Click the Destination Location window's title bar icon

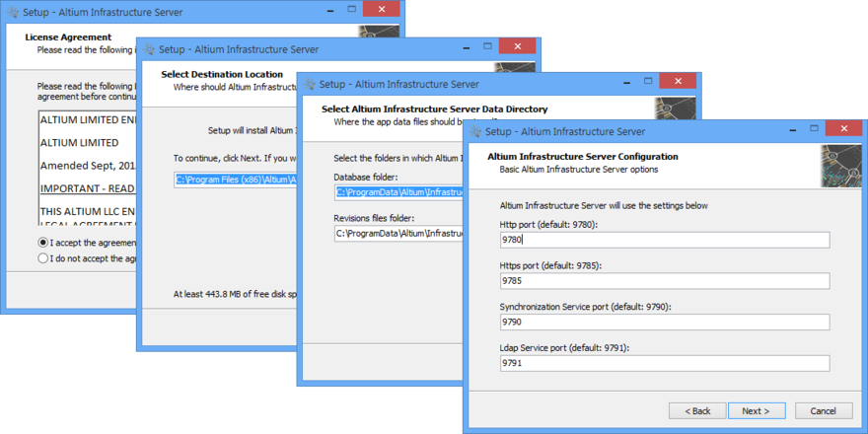point(148,48)
